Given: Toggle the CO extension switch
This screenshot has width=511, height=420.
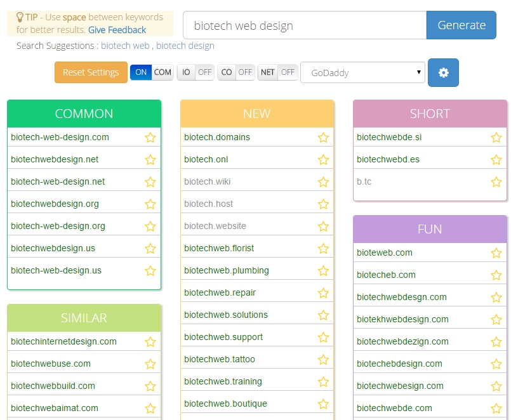Looking at the screenshot, I should 236,72.
